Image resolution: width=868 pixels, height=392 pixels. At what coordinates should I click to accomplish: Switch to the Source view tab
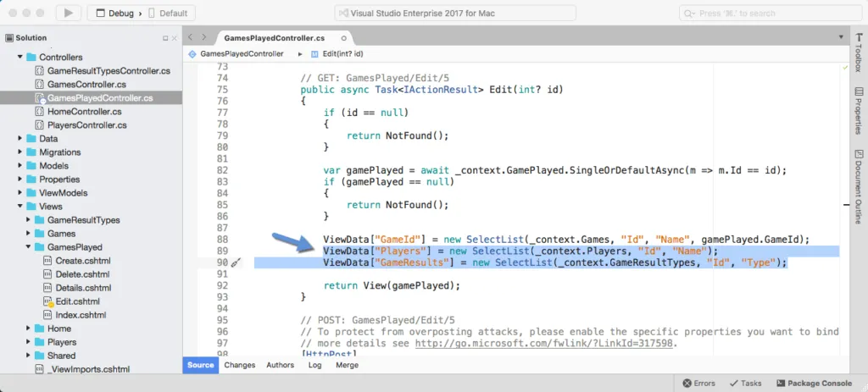pyautogui.click(x=200, y=365)
